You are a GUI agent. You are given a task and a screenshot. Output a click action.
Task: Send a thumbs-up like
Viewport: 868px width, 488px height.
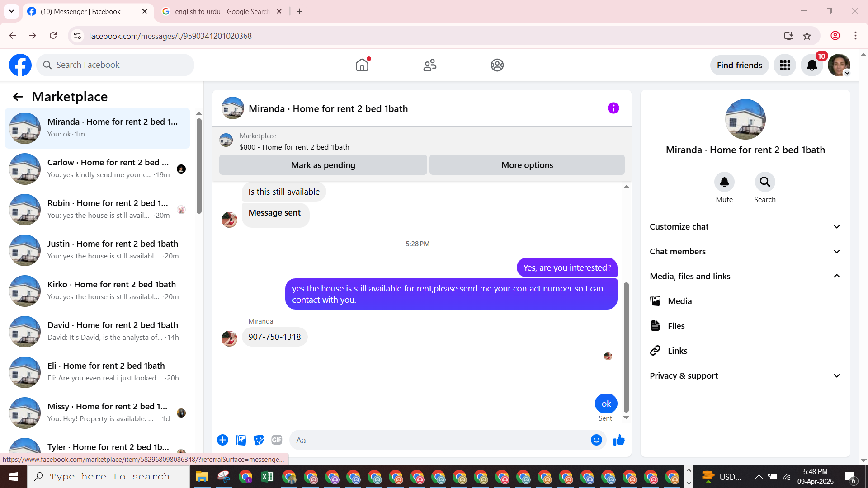click(x=619, y=440)
